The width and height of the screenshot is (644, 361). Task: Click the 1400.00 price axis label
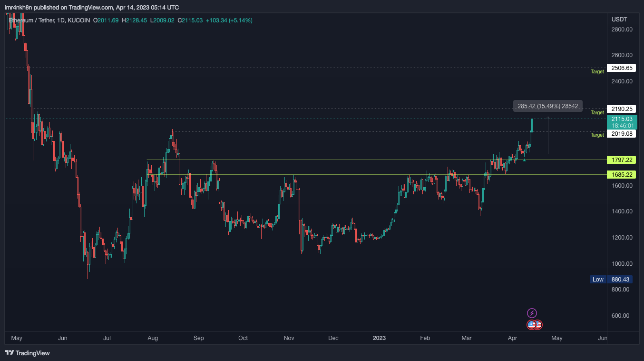[x=622, y=211]
